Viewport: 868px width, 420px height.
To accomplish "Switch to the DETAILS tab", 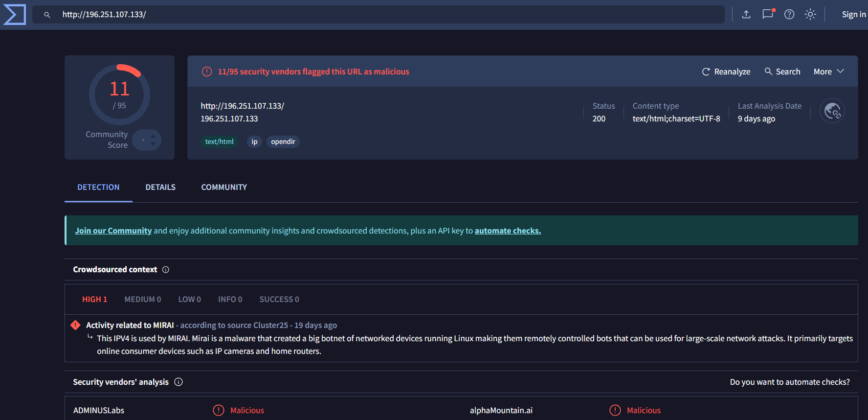I will [160, 187].
